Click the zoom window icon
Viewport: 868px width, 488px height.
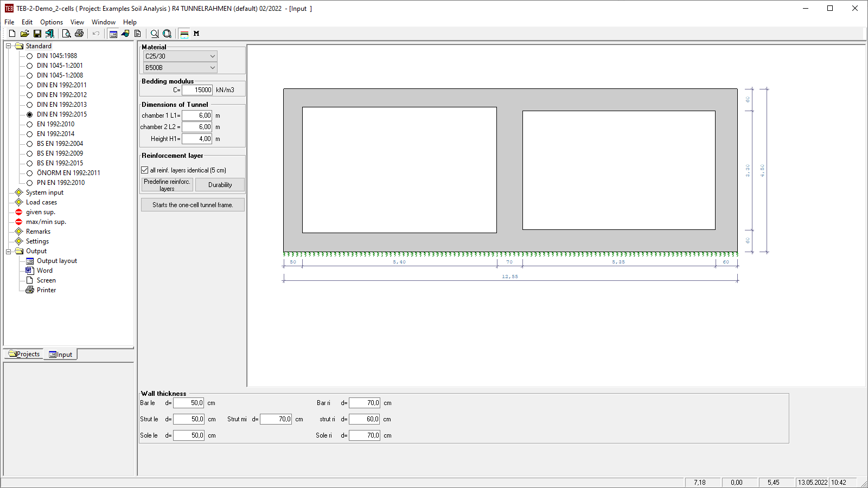pyautogui.click(x=167, y=34)
